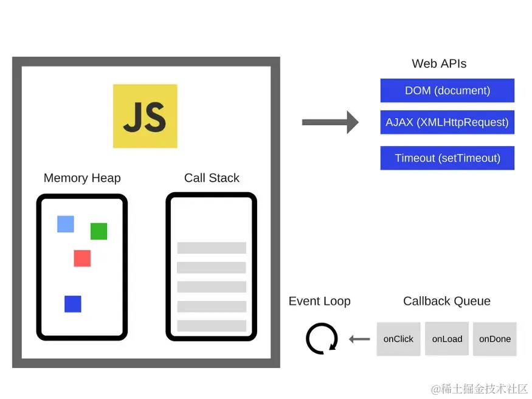Switch to the Memory Heap label

82,178
